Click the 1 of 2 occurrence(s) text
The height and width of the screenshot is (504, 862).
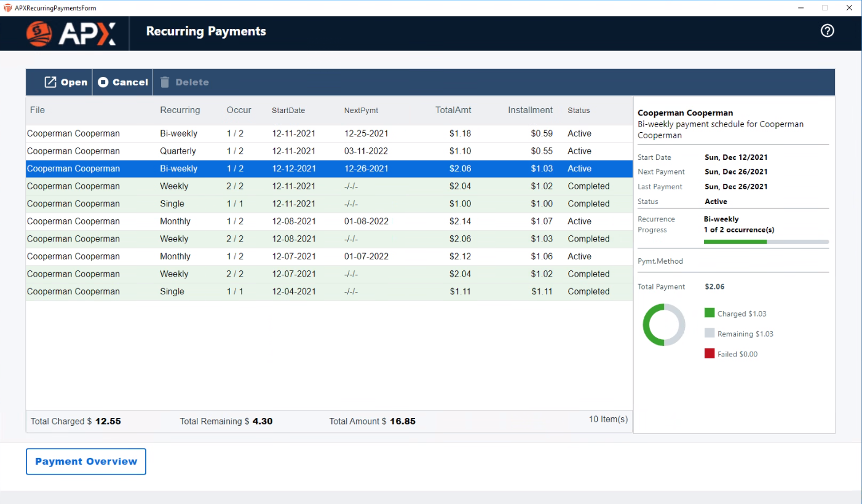pos(739,230)
